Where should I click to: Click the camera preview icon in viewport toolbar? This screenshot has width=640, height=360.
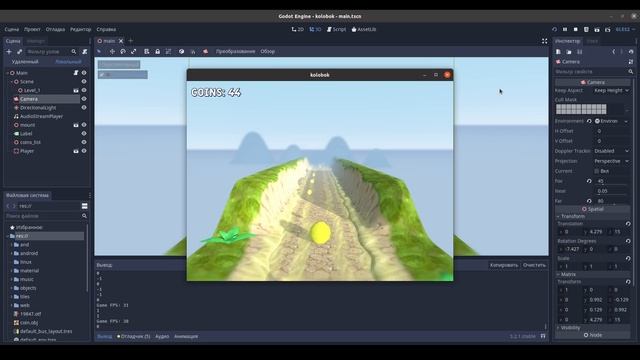(205, 51)
